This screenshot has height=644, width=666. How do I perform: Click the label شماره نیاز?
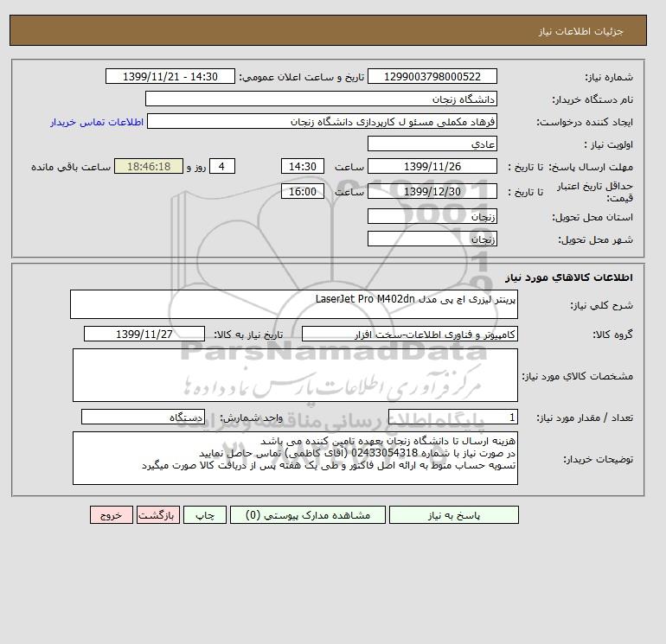pos(609,77)
